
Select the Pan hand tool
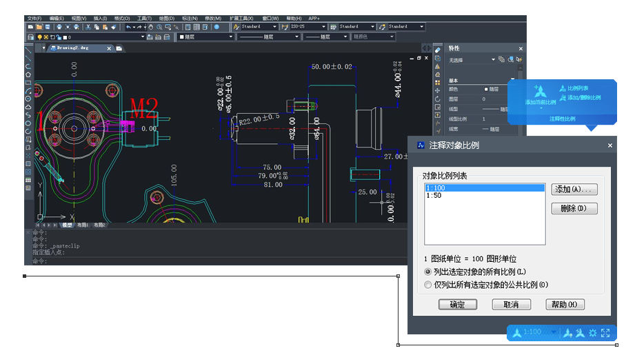[150, 27]
